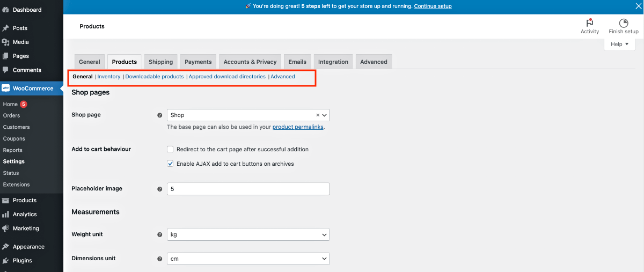This screenshot has height=272, width=644.
Task: Click the Continue setup link
Action: (433, 6)
